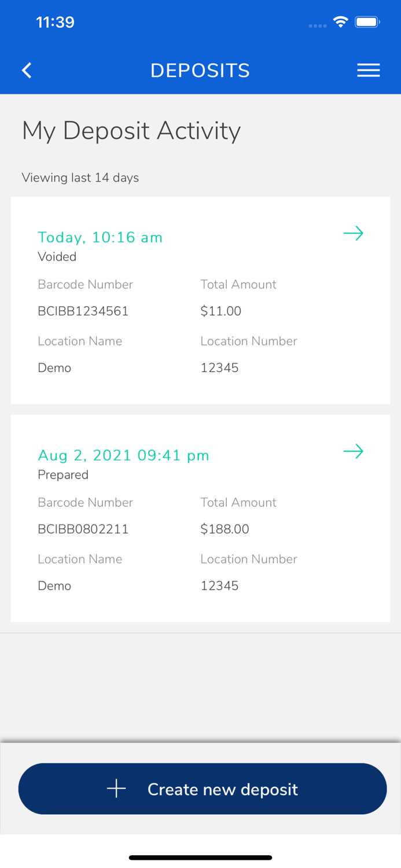
Task: Tap the My Deposit Activity heading
Action: point(131,131)
